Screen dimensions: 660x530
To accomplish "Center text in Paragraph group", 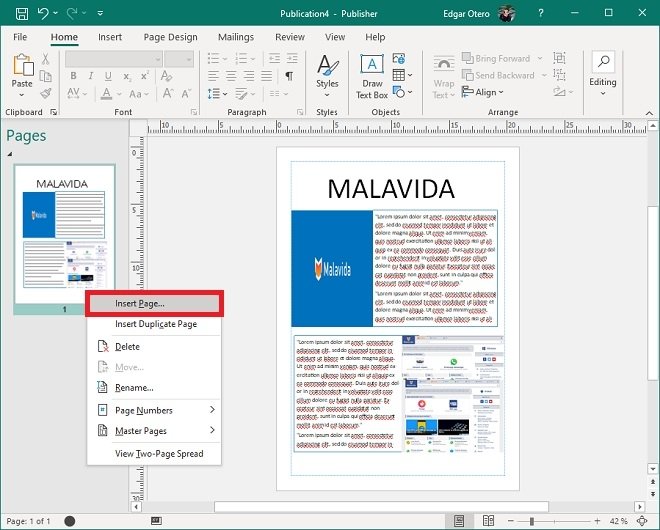I will 231,76.
